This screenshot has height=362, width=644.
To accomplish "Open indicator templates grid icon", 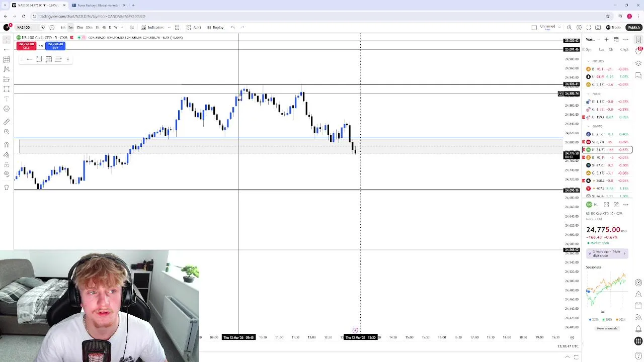I will [177, 27].
